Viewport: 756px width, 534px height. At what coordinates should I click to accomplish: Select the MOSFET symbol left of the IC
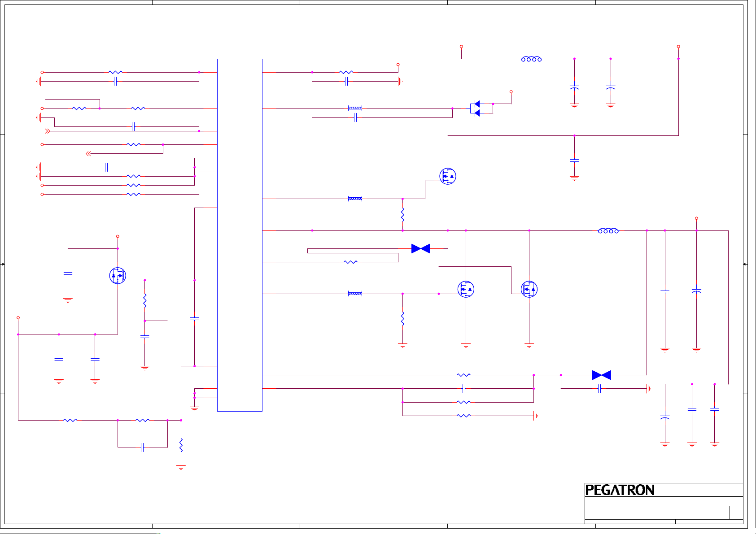point(118,276)
